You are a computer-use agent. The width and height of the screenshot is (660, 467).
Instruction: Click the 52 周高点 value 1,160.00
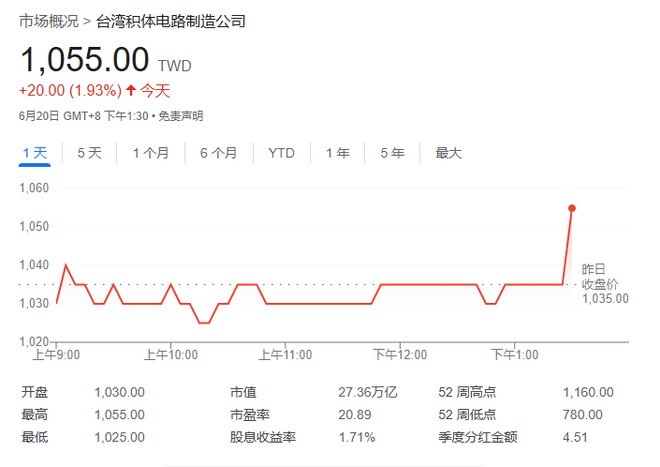click(588, 392)
